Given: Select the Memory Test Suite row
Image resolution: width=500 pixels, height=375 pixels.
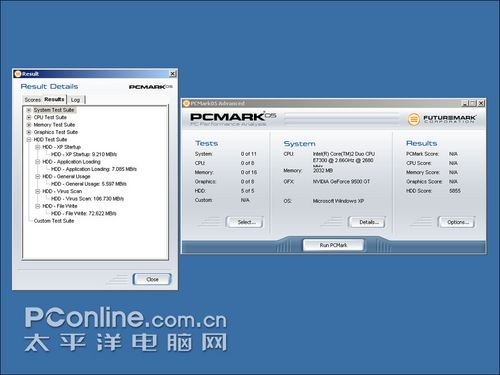Looking at the screenshot, I should tap(54, 125).
